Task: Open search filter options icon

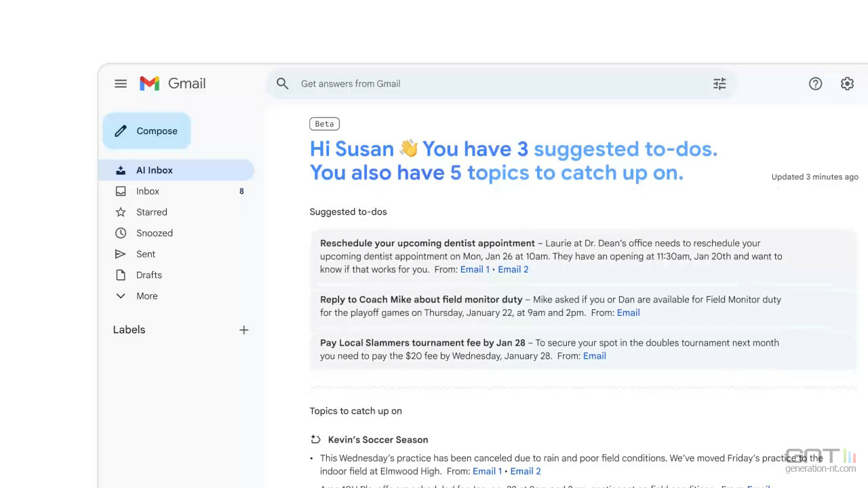Action: click(x=719, y=83)
